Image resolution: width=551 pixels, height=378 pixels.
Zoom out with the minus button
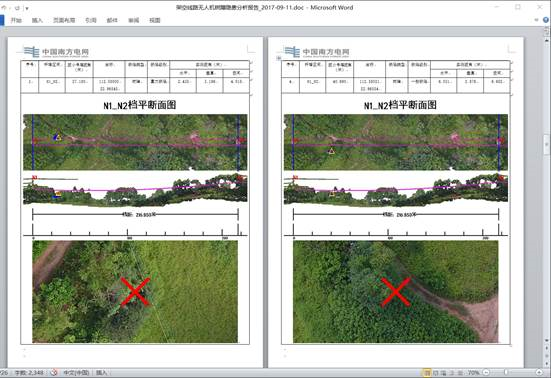486,372
